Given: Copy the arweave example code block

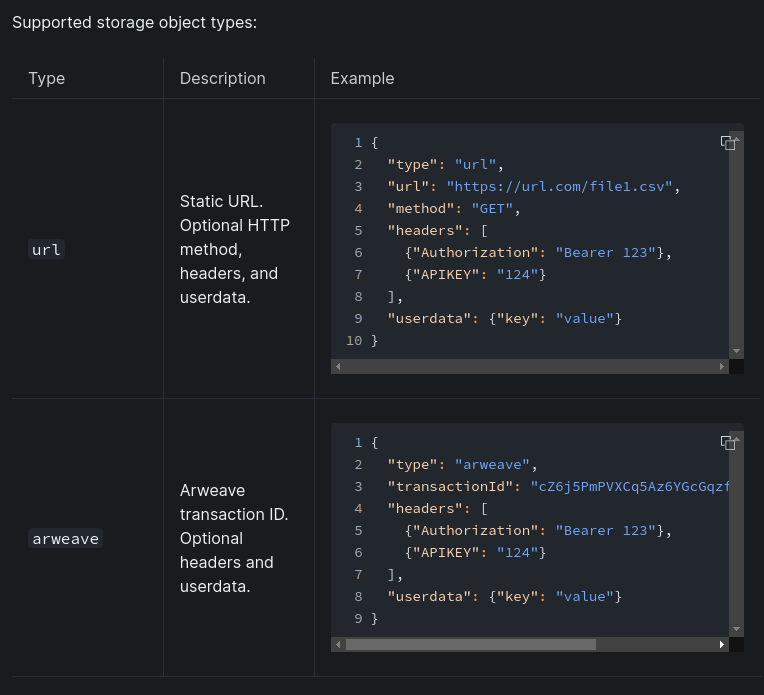Looking at the screenshot, I should [x=729, y=442].
